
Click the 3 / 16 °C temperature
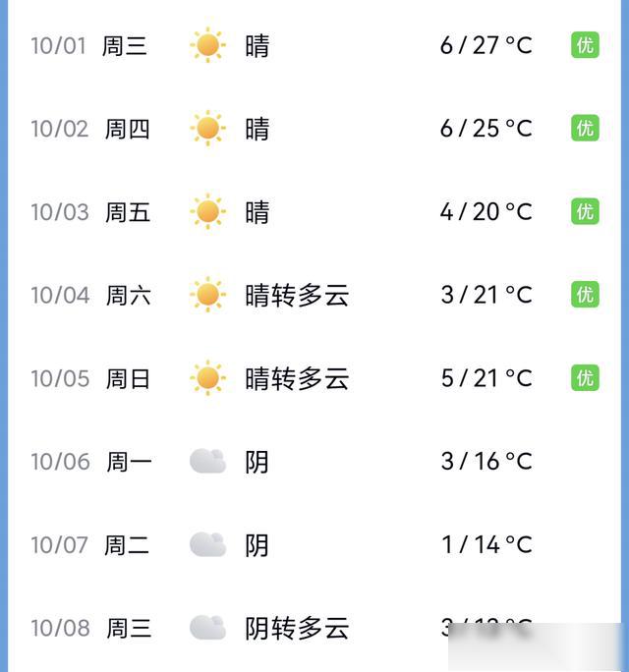[486, 462]
